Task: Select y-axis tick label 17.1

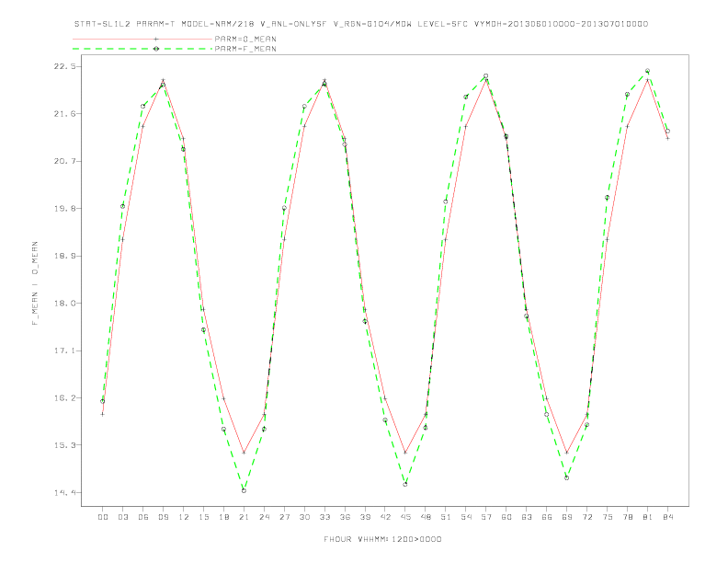Action: 64,350
